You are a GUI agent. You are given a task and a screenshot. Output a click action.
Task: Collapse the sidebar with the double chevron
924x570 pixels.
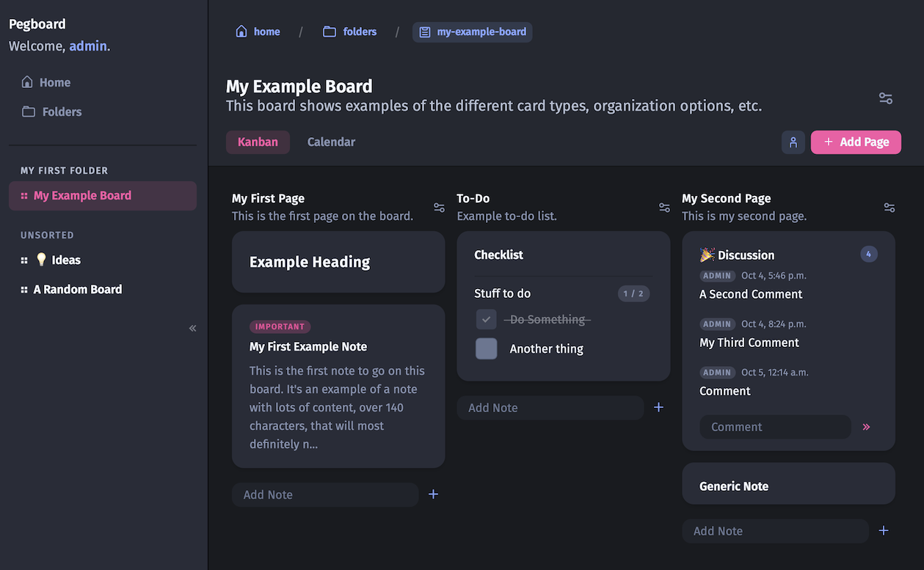tap(192, 328)
